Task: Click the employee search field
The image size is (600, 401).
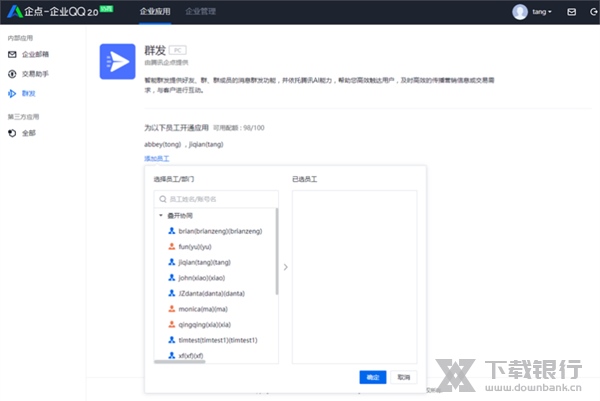Action: tap(216, 199)
